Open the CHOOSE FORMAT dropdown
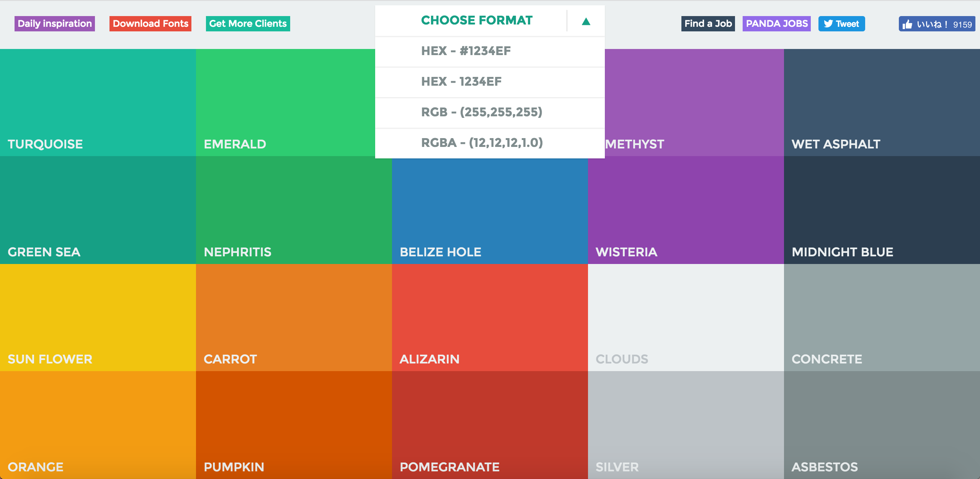 pyautogui.click(x=476, y=20)
